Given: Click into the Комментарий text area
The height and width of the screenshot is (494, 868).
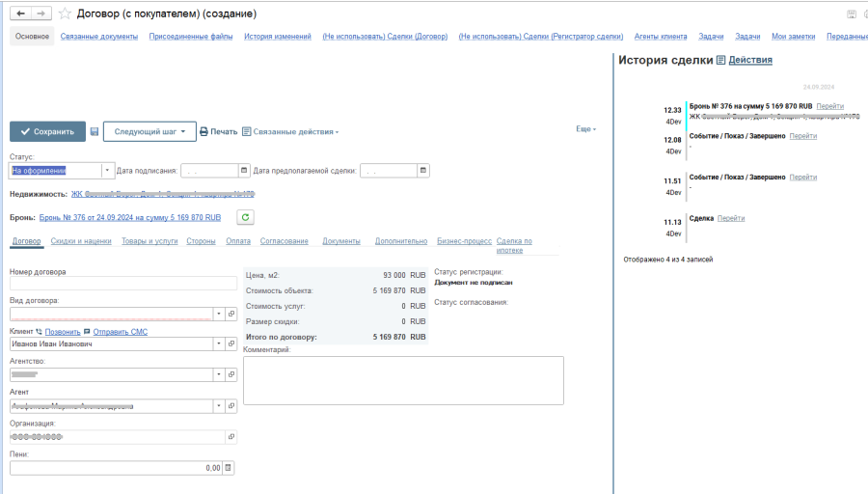Looking at the screenshot, I should click(402, 380).
